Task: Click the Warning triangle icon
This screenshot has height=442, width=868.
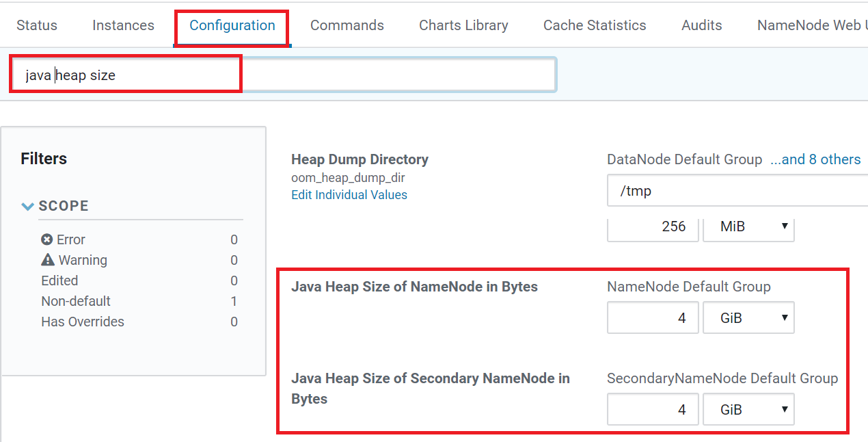Action: coord(48,260)
